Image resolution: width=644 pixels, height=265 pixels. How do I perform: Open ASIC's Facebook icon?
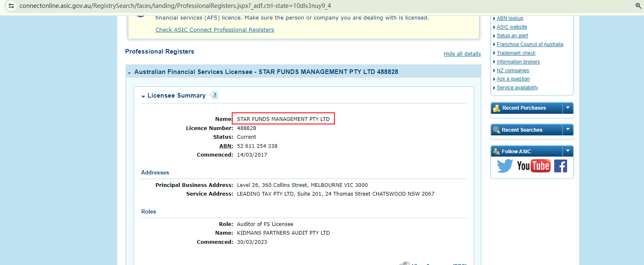[560, 166]
